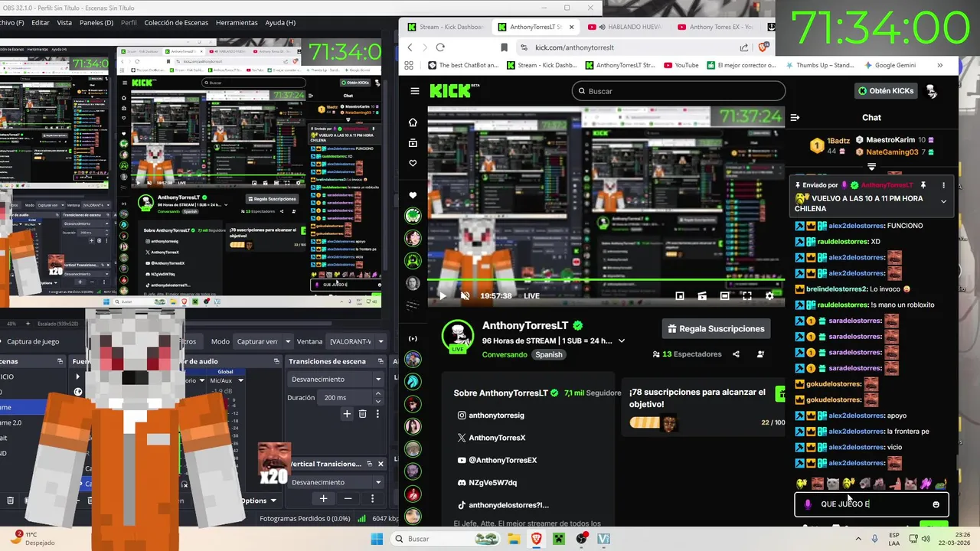Reload the Kick page
The height and width of the screenshot is (551, 980).
(x=440, y=47)
